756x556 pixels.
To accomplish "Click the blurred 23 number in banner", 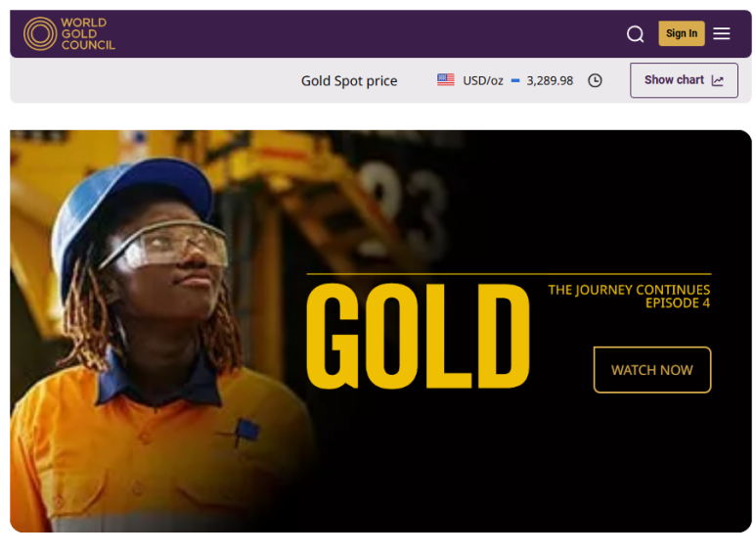I will click(403, 209).
